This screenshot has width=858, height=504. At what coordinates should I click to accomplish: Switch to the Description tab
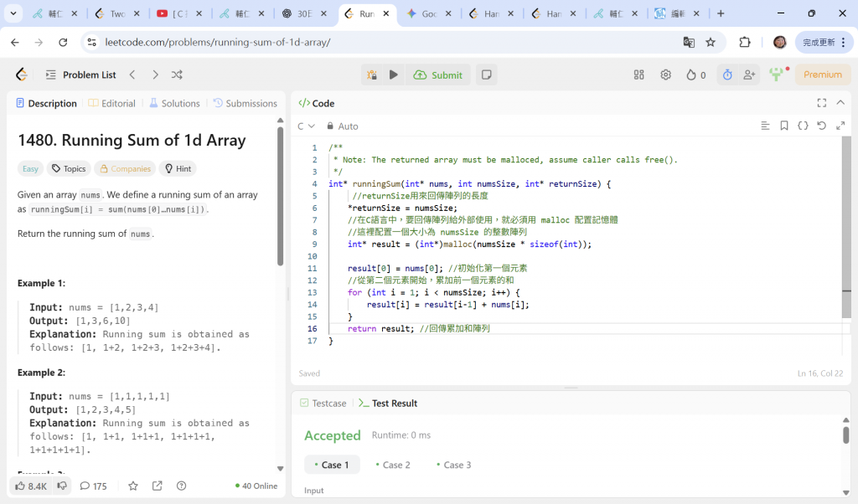(47, 103)
